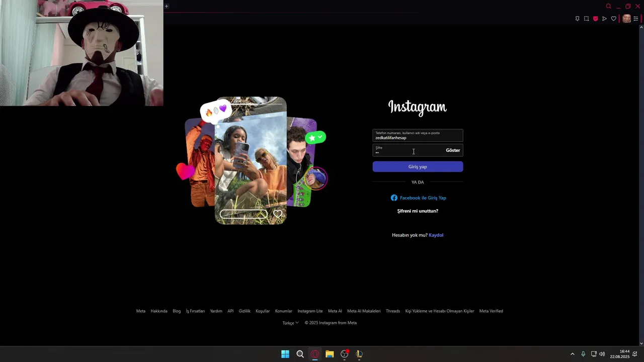Open İş Fırsatları footer link
The height and width of the screenshot is (362, 644).
(195, 311)
